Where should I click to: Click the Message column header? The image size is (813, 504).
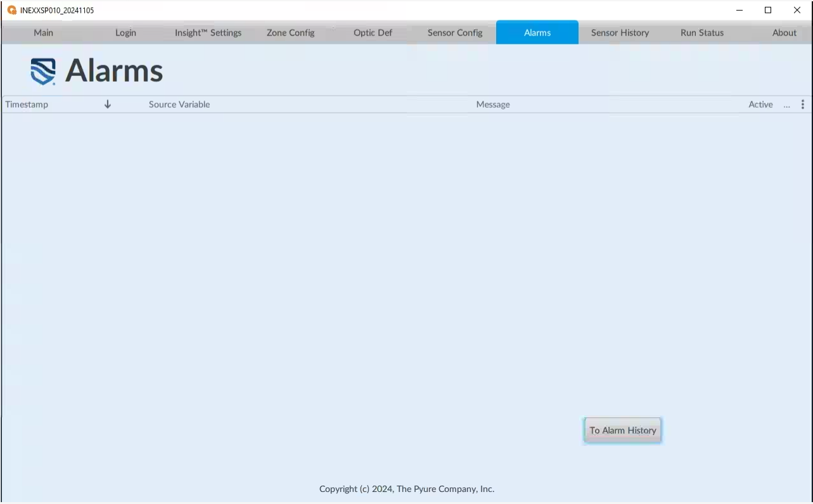(x=493, y=104)
